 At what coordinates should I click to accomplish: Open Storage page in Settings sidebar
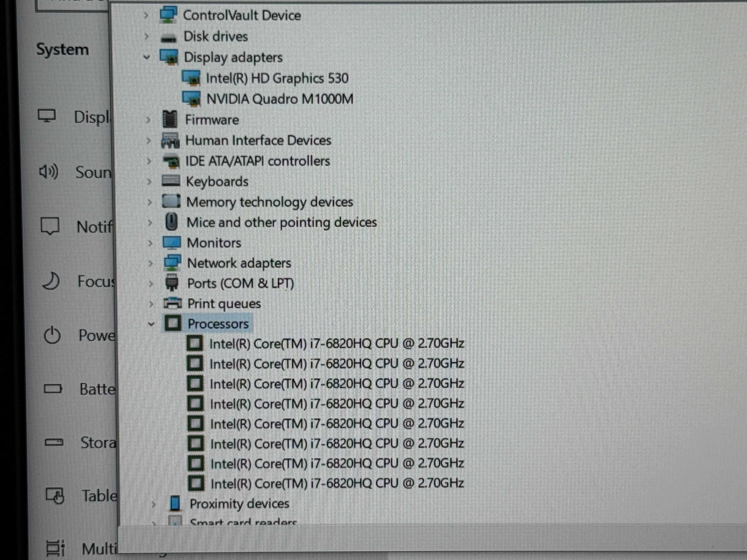point(98,443)
